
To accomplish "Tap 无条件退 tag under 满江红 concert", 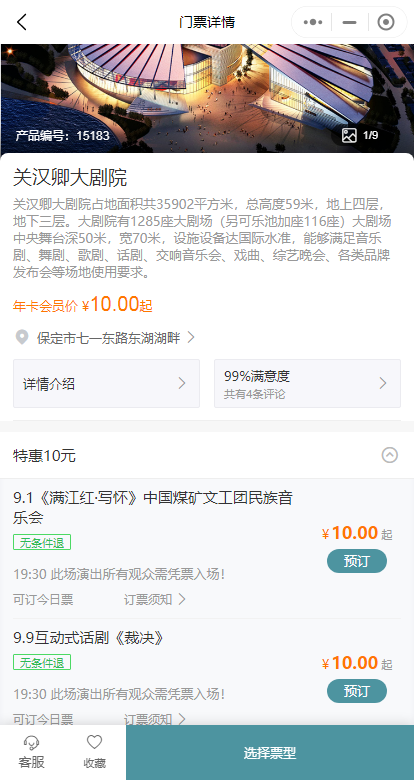I will [42, 542].
